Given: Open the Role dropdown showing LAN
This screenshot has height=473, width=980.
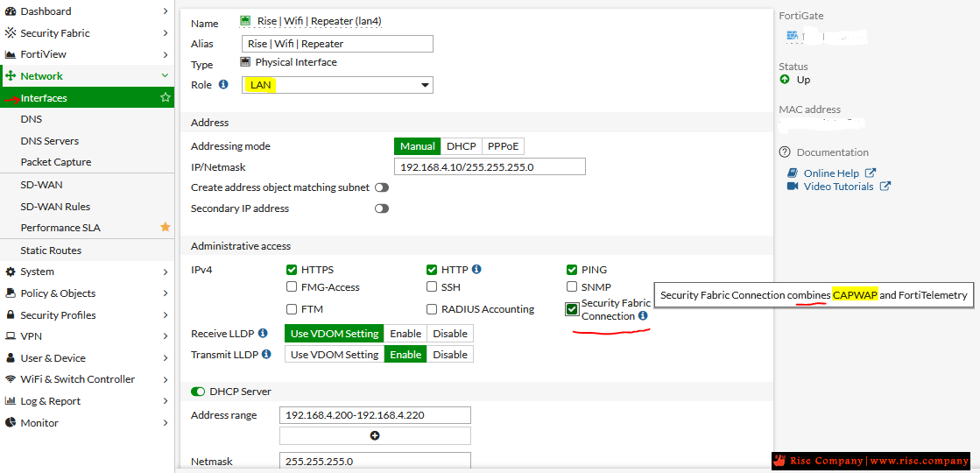Looking at the screenshot, I should point(337,85).
